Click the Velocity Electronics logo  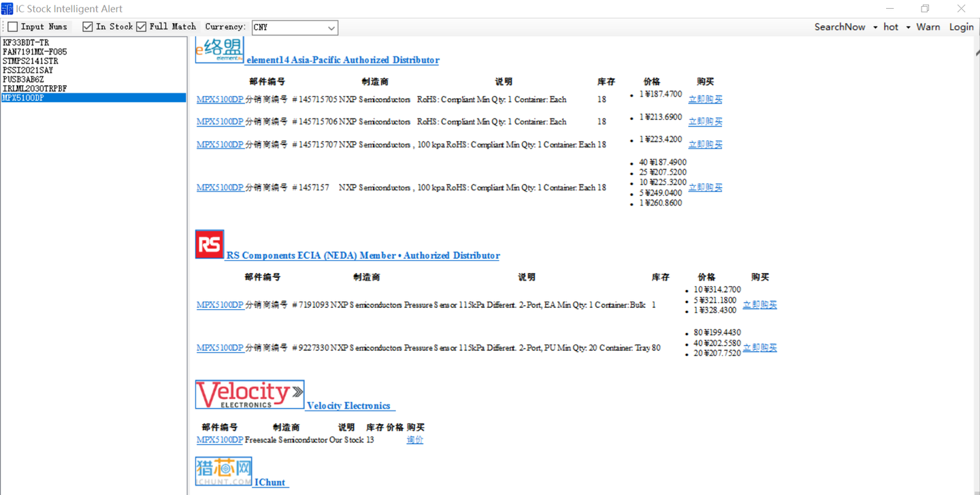click(x=249, y=394)
